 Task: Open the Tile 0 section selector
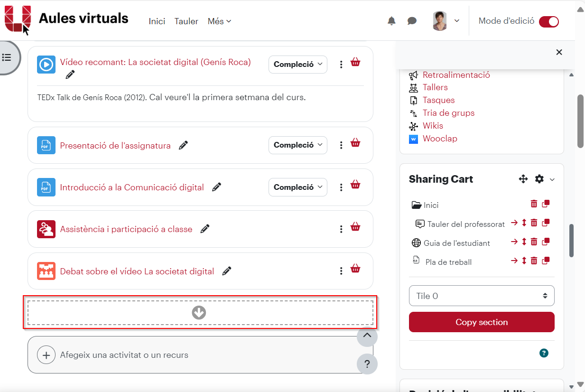tap(482, 296)
